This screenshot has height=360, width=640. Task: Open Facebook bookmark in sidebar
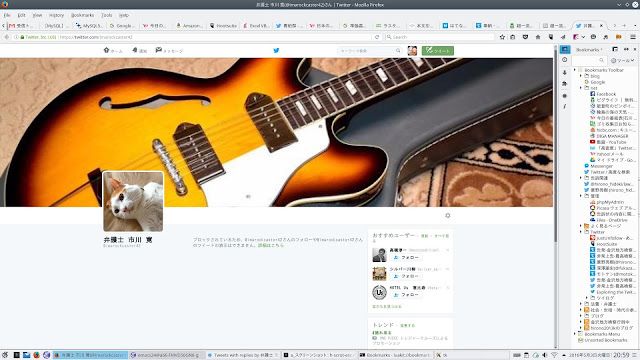click(603, 94)
